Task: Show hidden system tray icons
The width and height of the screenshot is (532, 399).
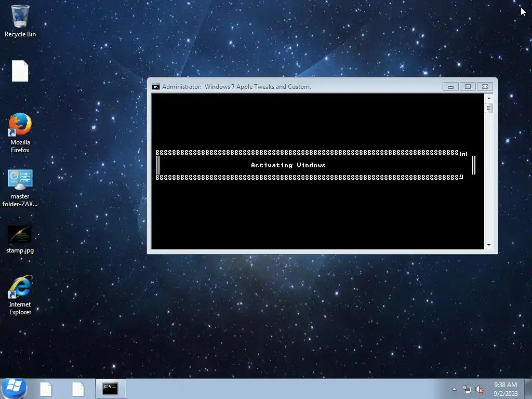Action: (x=454, y=390)
